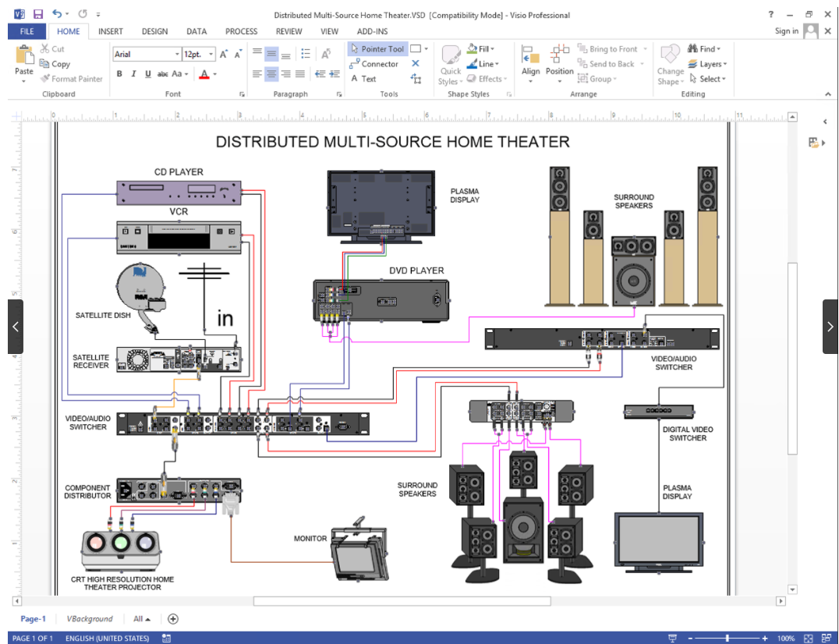Click the insert new page plus button
Image resolution: width=839 pixels, height=644 pixels.
tap(173, 619)
